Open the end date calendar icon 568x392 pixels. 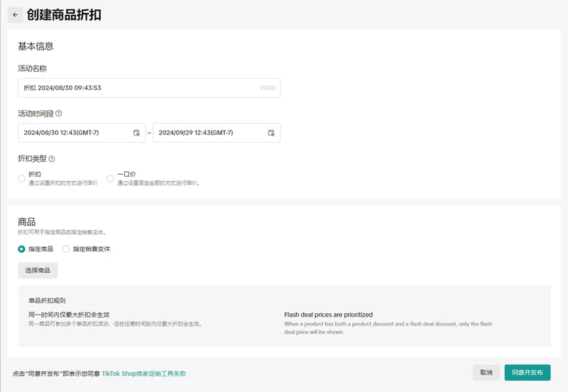[x=271, y=133]
